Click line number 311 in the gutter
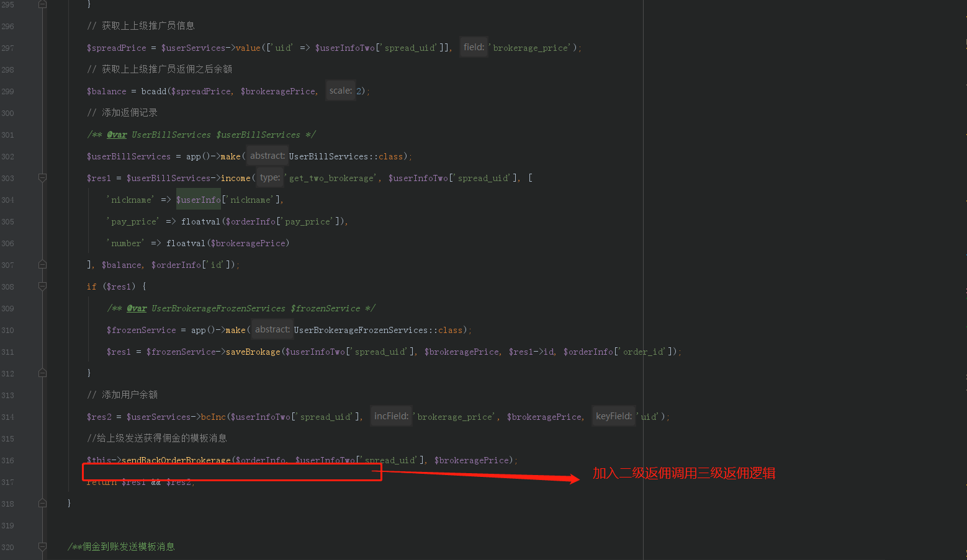The width and height of the screenshot is (967, 560). [7, 352]
